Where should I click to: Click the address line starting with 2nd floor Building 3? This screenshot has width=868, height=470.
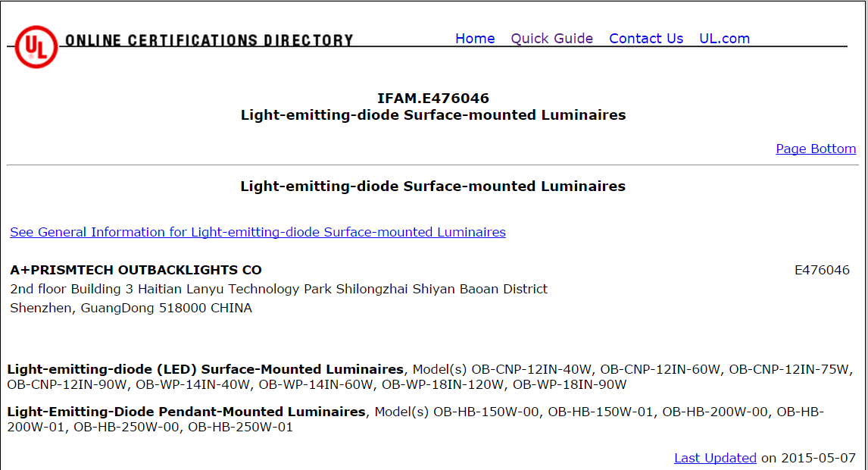279,289
